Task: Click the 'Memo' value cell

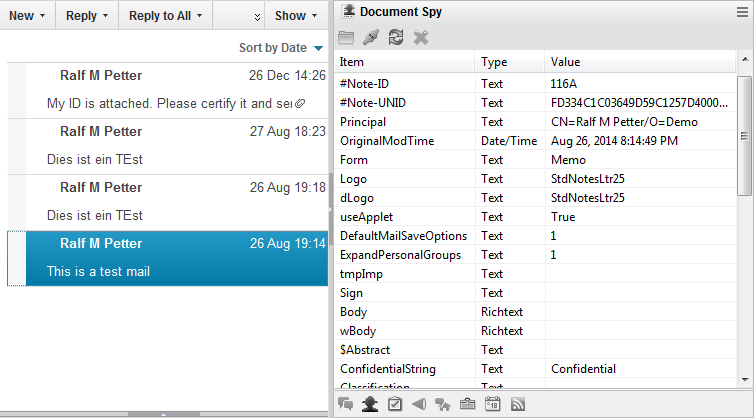Action: click(x=568, y=160)
